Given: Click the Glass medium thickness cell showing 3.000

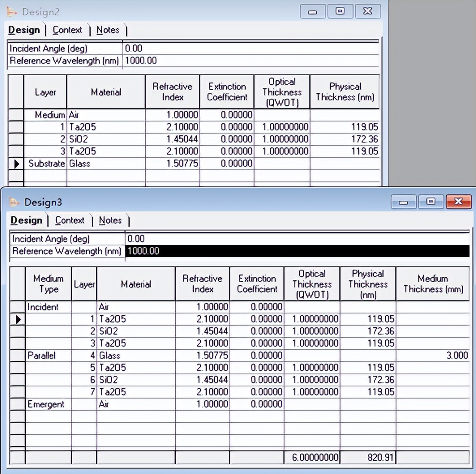Looking at the screenshot, I should pos(432,355).
